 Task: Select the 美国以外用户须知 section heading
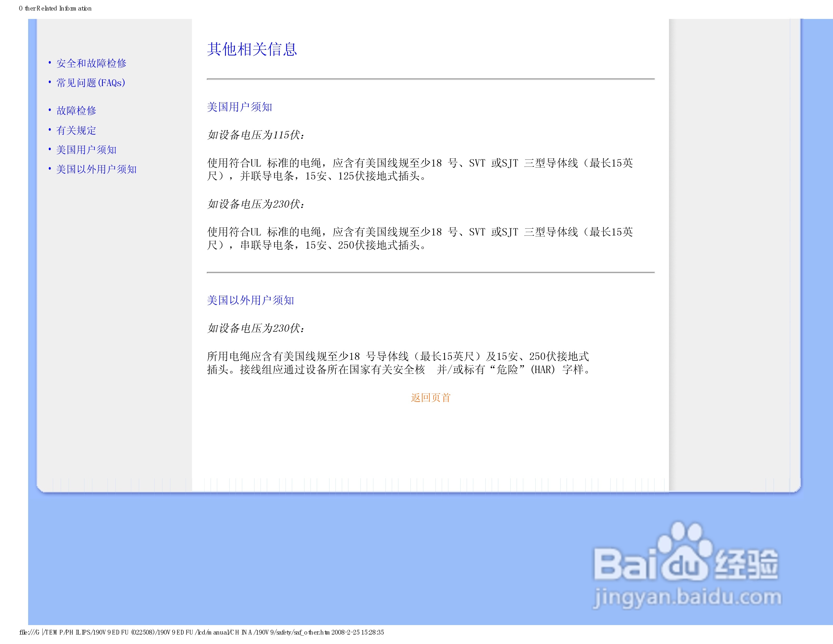pyautogui.click(x=251, y=300)
